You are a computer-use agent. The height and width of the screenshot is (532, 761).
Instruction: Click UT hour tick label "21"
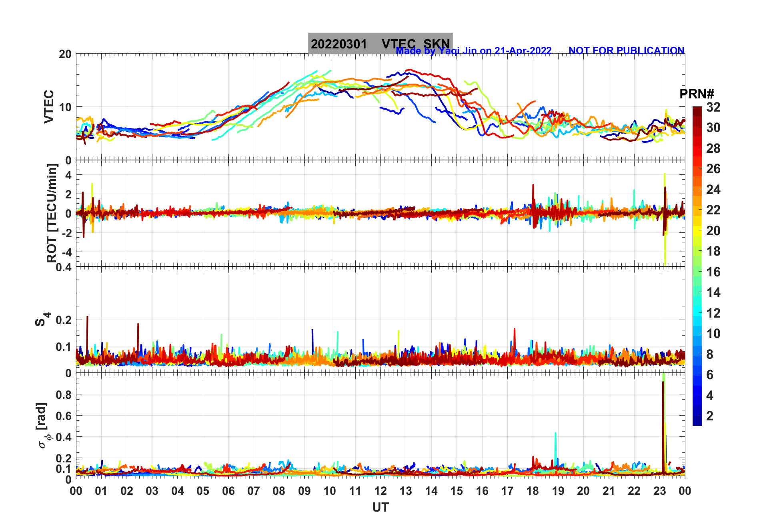[x=609, y=491]
